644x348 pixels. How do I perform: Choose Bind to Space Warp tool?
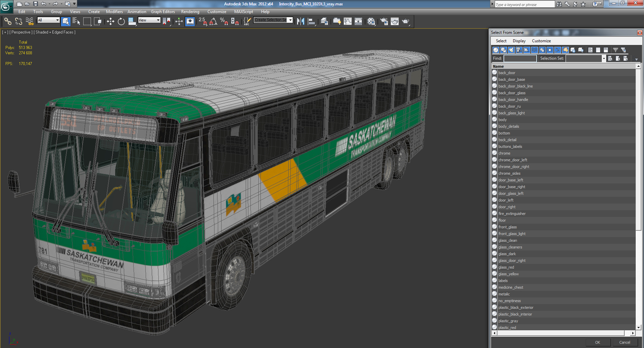(x=30, y=21)
